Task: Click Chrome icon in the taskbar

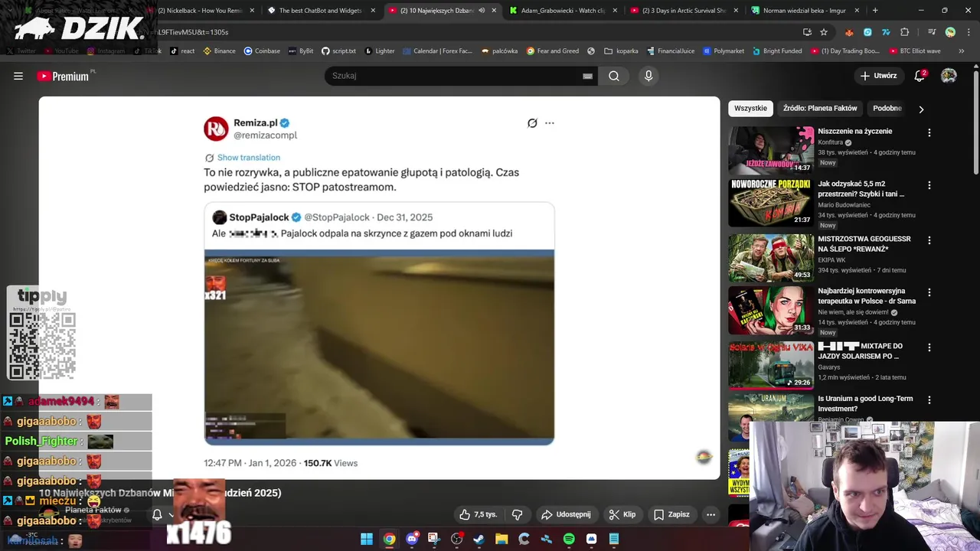Action: [x=389, y=539]
